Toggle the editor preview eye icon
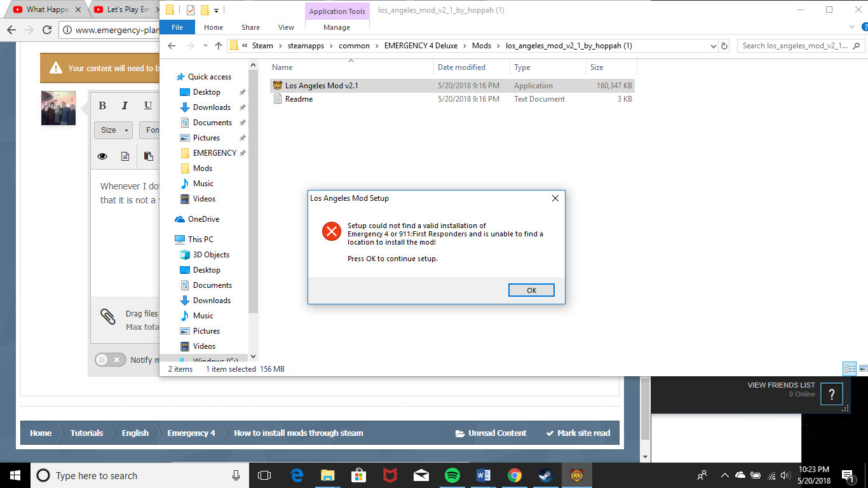Image resolution: width=868 pixels, height=488 pixels. pos(102,156)
